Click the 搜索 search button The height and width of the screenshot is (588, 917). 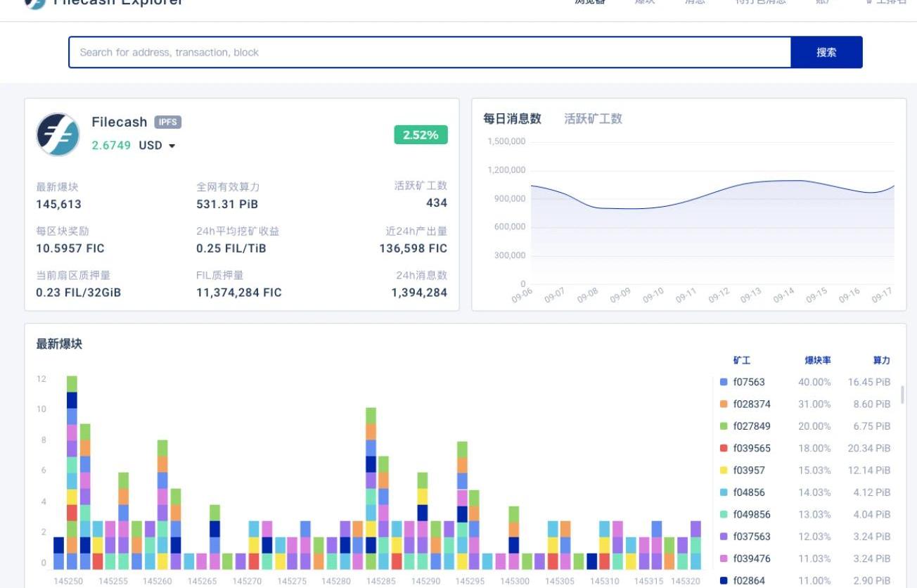click(x=826, y=52)
